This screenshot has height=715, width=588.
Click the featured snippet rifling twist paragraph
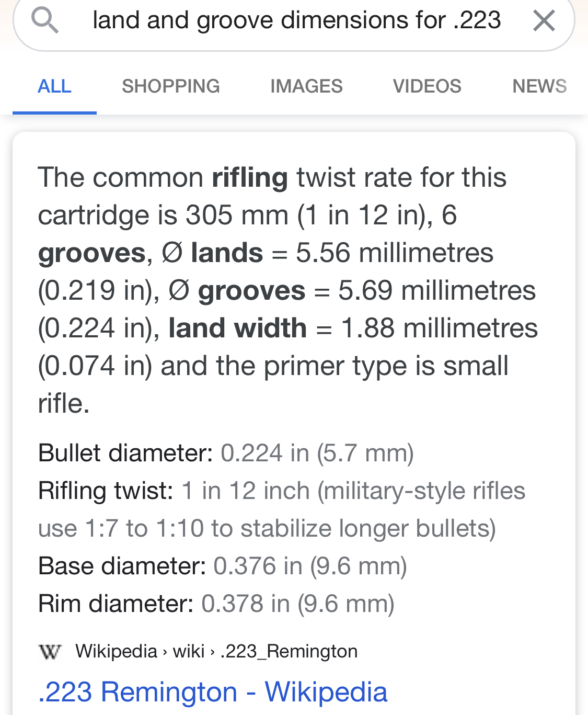[x=287, y=290]
